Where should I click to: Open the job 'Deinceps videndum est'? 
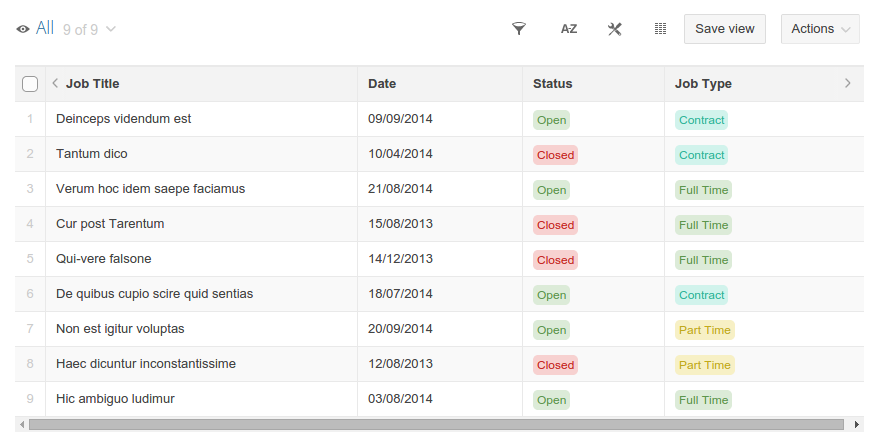click(123, 119)
